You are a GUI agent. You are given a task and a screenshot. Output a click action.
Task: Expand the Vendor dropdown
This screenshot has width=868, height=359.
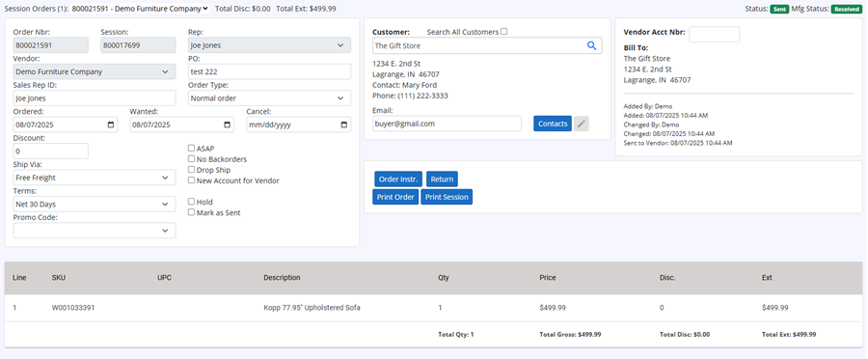coord(95,71)
